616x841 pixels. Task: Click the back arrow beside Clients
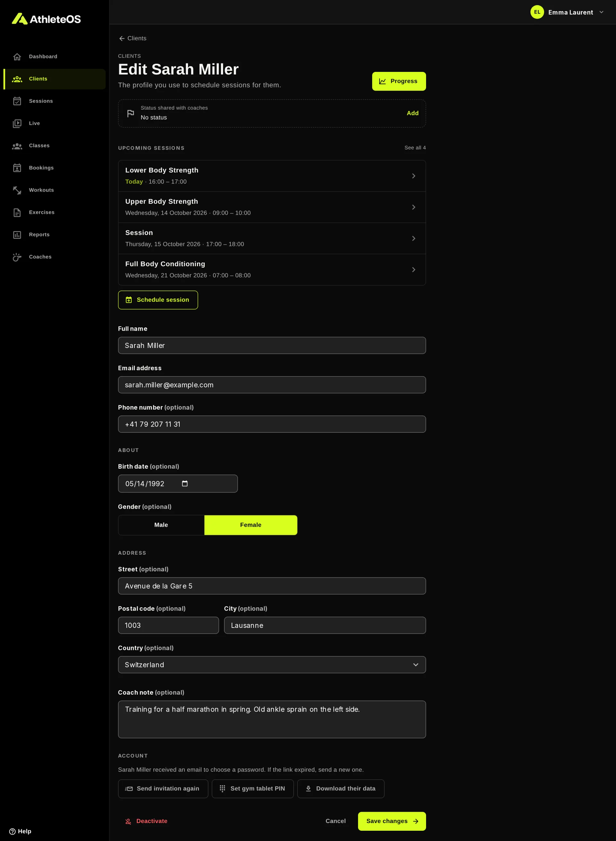122,39
